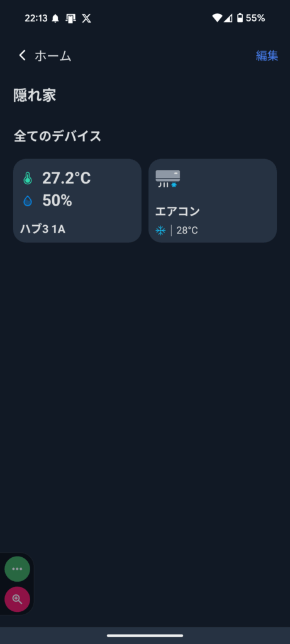Screen dimensions: 290x644
Task: Tap the 27.2°C temperature reading
Action: tap(67, 178)
